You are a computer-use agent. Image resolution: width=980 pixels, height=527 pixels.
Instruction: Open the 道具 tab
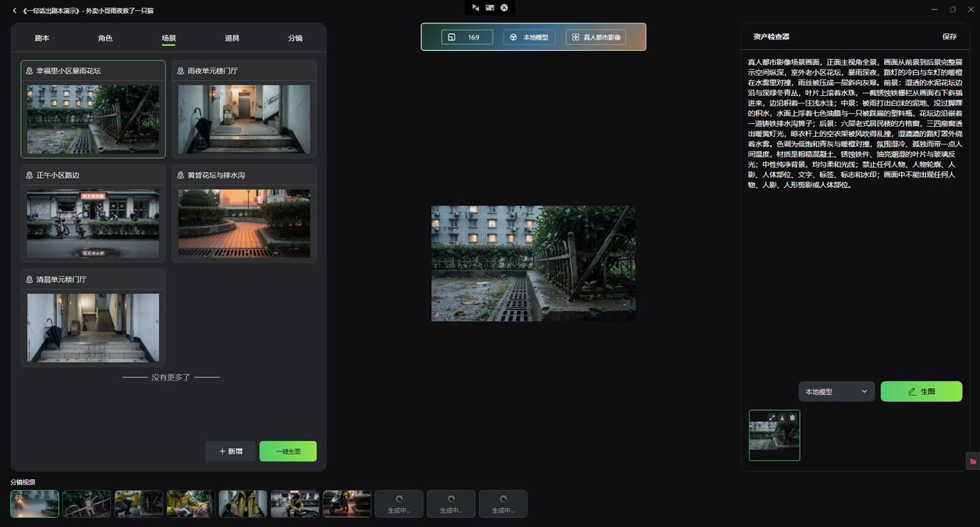pyautogui.click(x=232, y=38)
